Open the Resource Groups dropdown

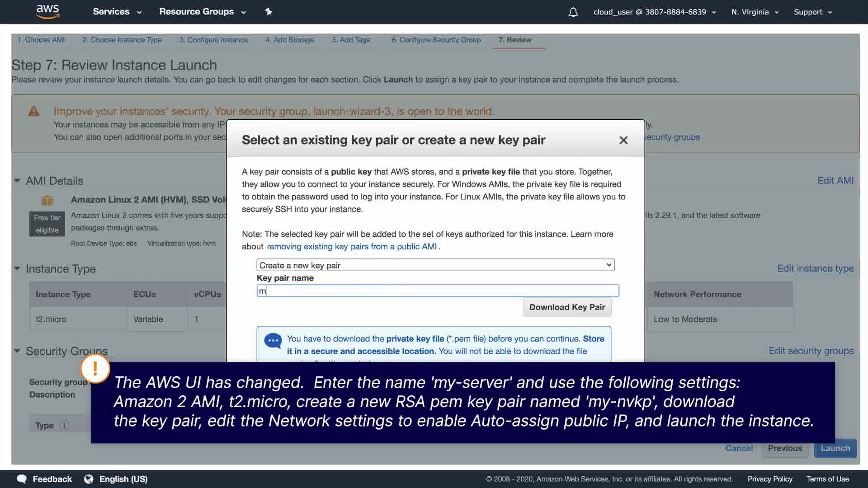tap(202, 12)
